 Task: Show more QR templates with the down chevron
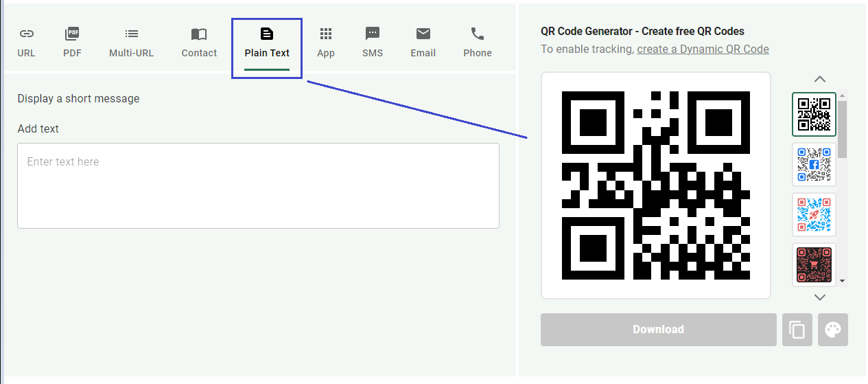click(x=820, y=297)
